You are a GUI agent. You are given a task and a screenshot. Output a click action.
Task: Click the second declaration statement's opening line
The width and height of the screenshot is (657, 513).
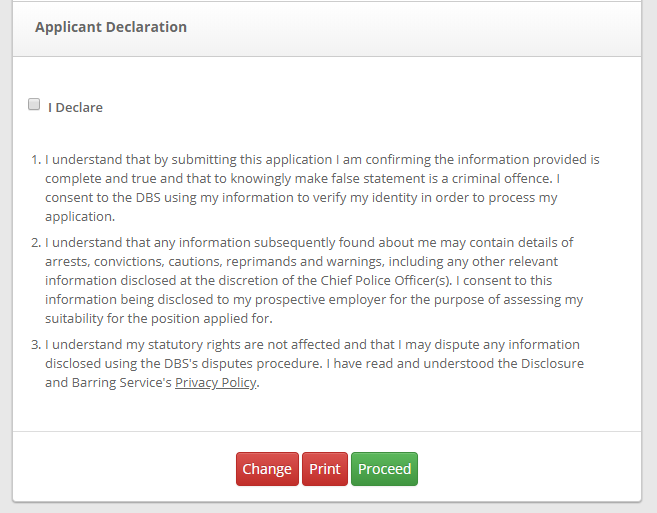point(310,242)
